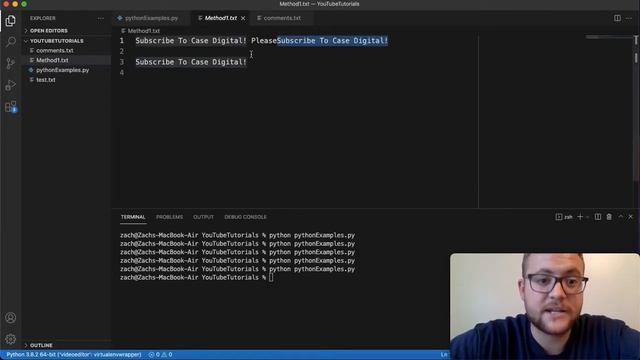The width and height of the screenshot is (640, 360).
Task: Open editor more actions ellipsis
Action: click(629, 18)
